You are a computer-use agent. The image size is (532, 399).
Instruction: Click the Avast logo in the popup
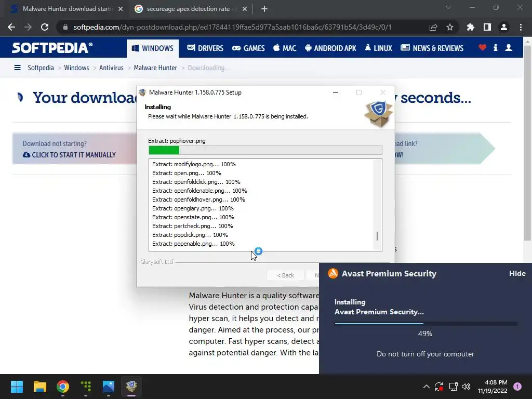(x=333, y=273)
